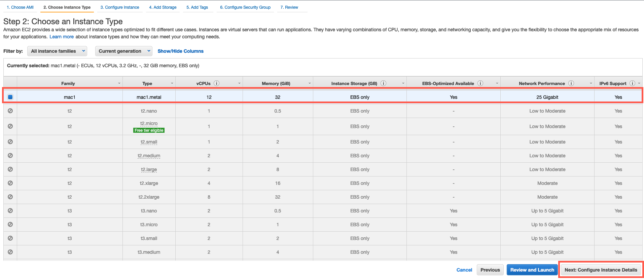The width and height of the screenshot is (644, 280).
Task: Click the Instance Storage info icon
Action: click(383, 83)
